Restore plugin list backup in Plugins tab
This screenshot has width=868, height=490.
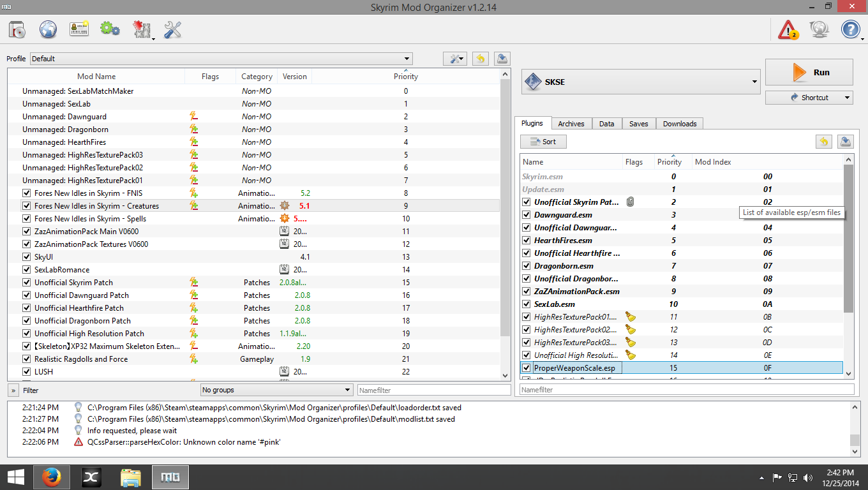824,142
